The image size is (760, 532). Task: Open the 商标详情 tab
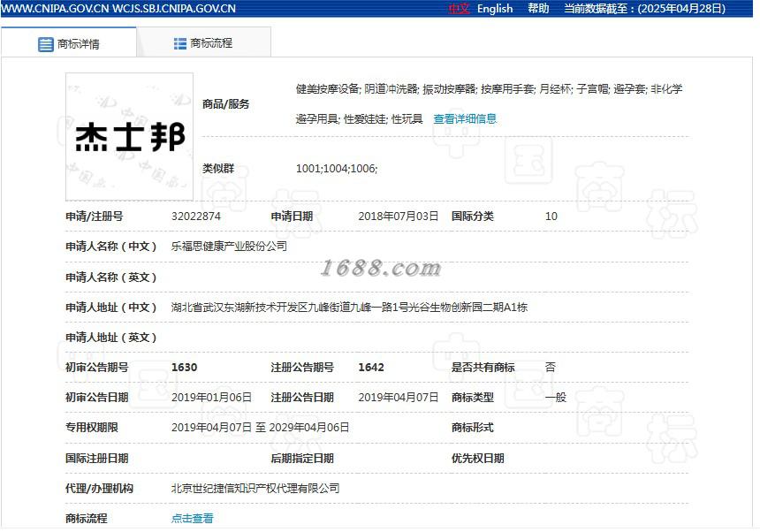[x=69, y=43]
